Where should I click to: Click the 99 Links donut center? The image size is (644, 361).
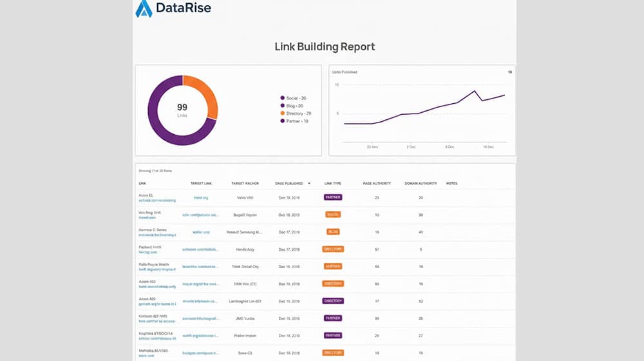[182, 110]
